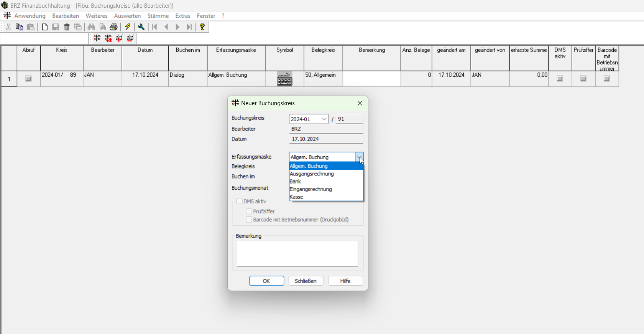Click the Hilfe button in the dialog
Viewport: 644px width, 334px height.
[345, 281]
